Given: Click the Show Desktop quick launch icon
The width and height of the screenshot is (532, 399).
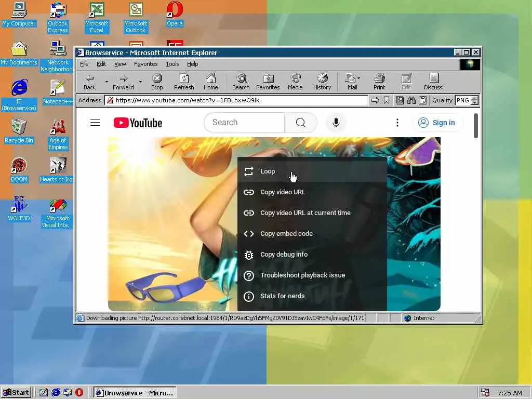Looking at the screenshot, I should 44,393.
